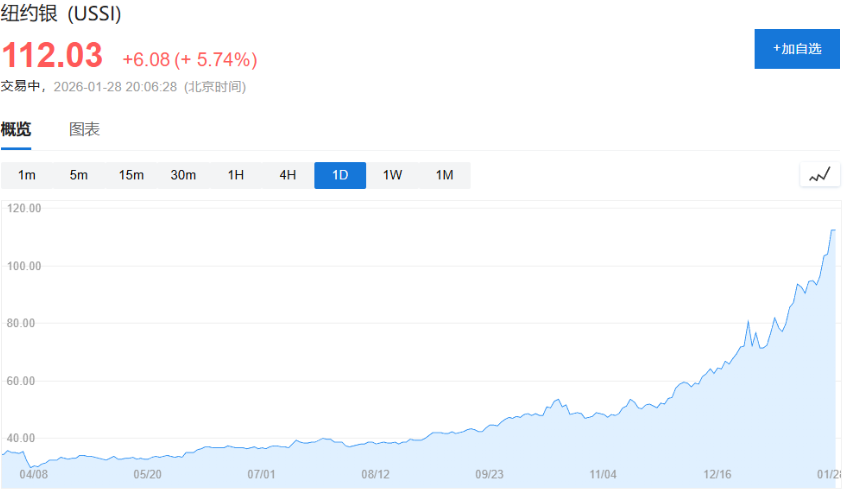Click the 112.03 current price
Image resolution: width=844 pixels, height=502 pixels.
pos(52,56)
